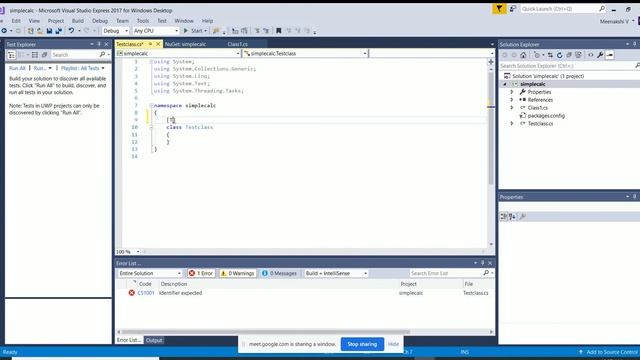Click the Stop sharing button
The width and height of the screenshot is (640, 360).
[x=362, y=344]
